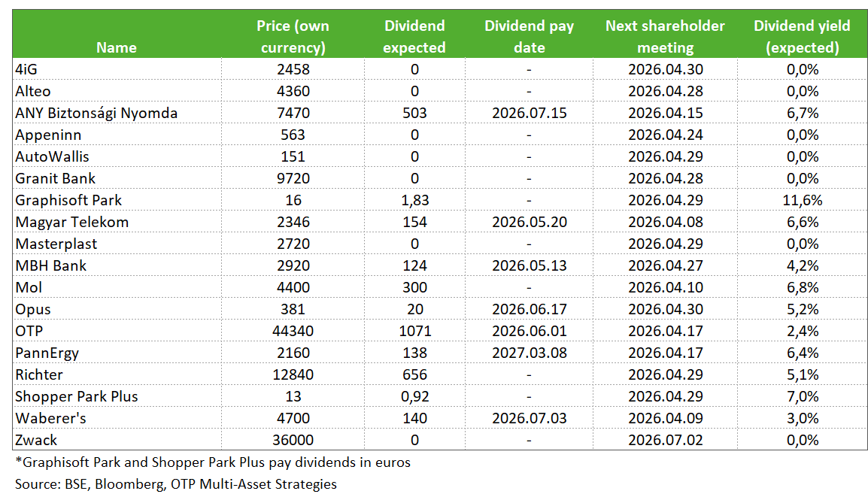Viewport: 868px width, 494px height.
Task: Click the OTP expected dividend 1071
Action: click(414, 331)
